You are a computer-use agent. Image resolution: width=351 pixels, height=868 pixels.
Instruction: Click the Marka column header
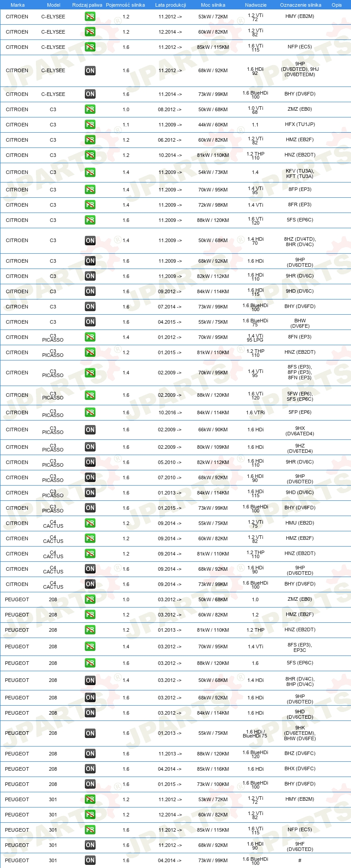point(18,5)
